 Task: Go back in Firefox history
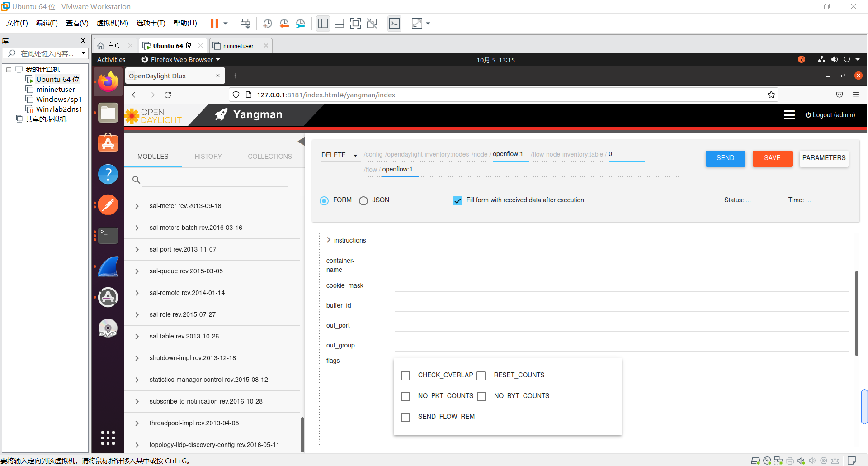[135, 95]
